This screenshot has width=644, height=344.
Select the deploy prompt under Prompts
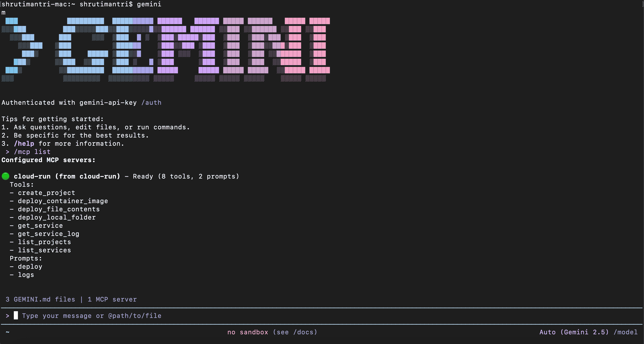pos(30,266)
